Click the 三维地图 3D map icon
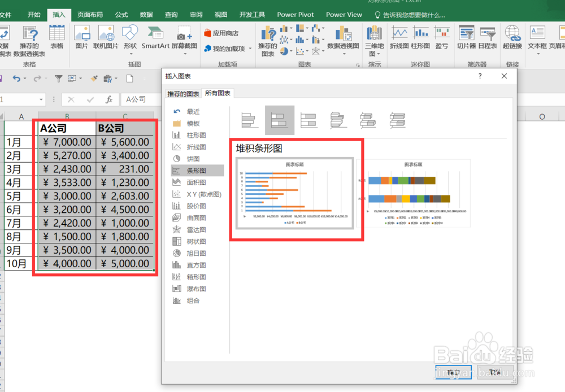565x392 pixels. (375, 41)
